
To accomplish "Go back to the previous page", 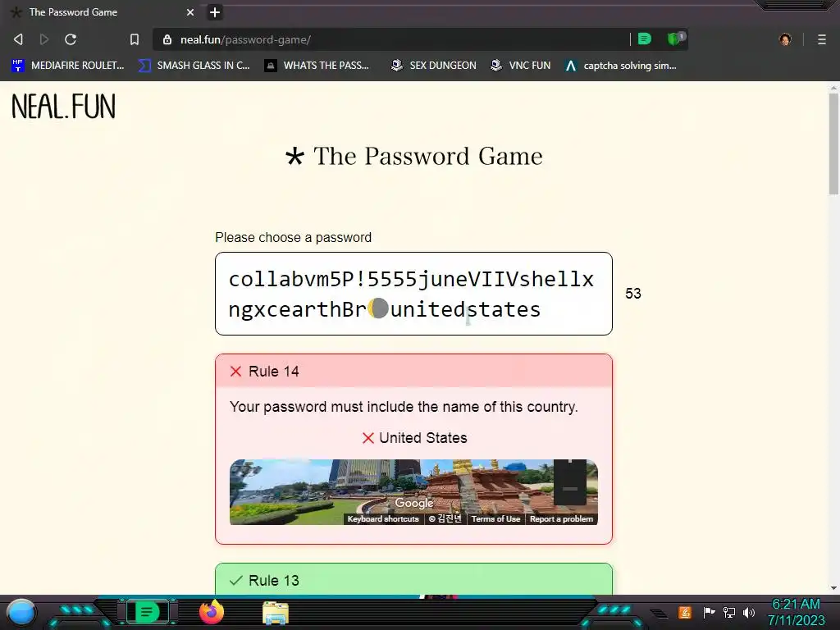I will 18,39.
